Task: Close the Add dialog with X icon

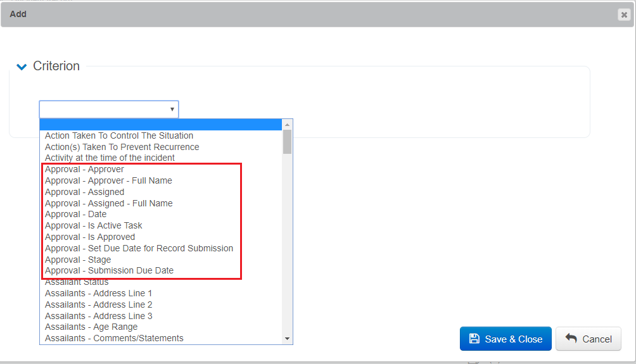Action: 624,15
